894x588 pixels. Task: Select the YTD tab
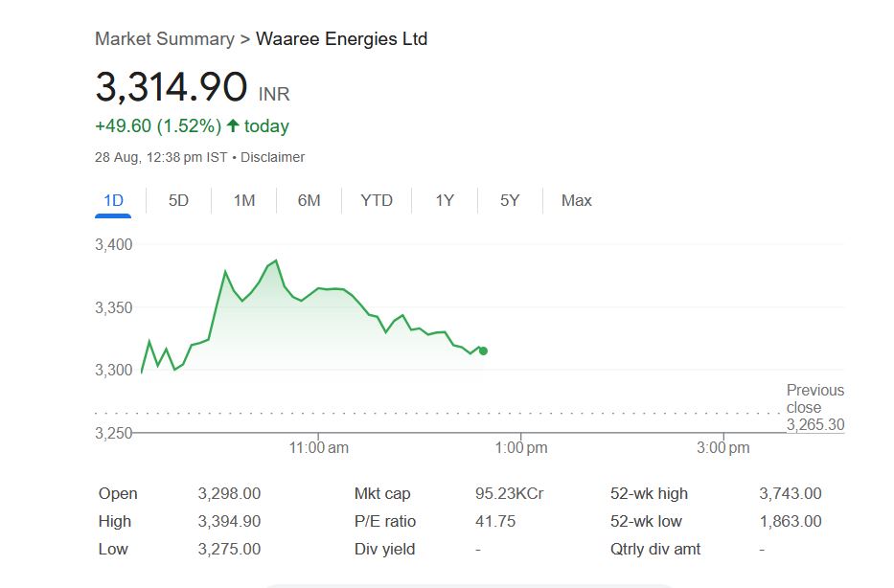pyautogui.click(x=377, y=200)
